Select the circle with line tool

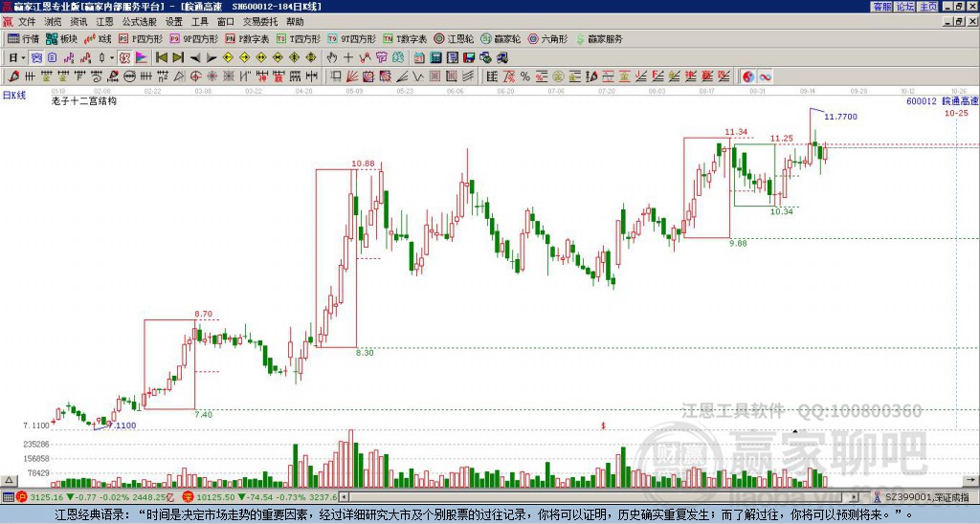point(129,76)
